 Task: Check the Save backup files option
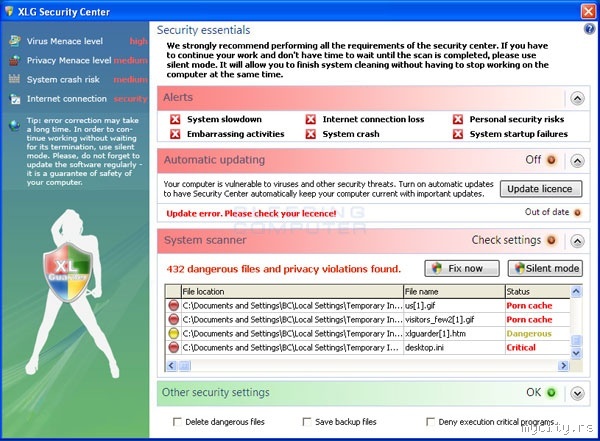pyautogui.click(x=307, y=422)
